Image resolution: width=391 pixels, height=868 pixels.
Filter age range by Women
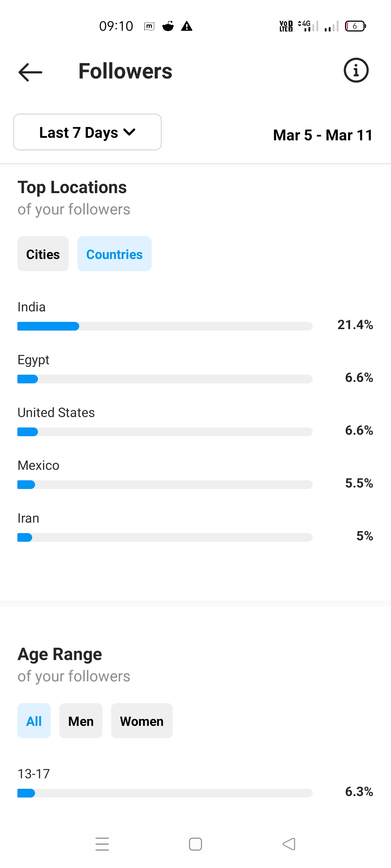click(x=142, y=721)
